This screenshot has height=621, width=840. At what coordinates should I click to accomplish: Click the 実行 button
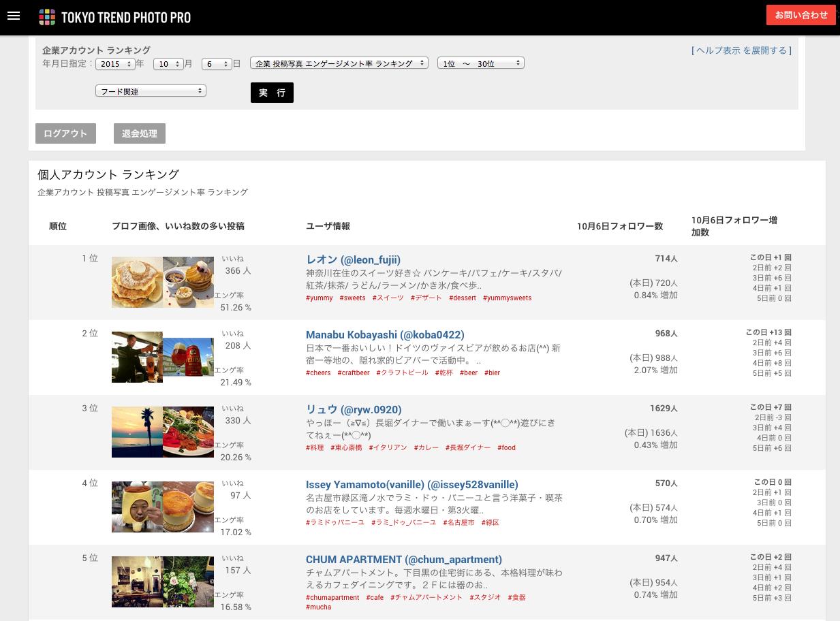coord(272,93)
